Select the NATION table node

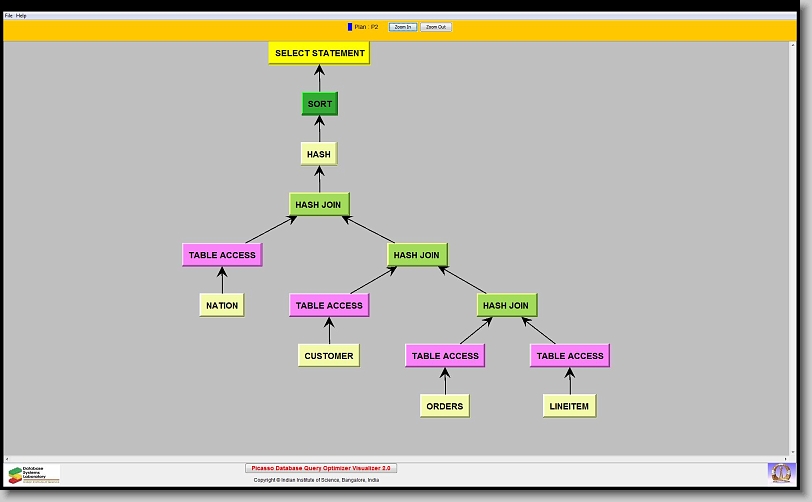pyautogui.click(x=221, y=305)
